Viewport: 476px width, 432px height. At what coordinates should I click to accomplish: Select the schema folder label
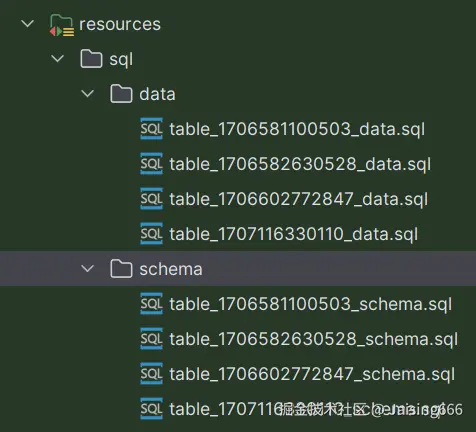coord(171,269)
